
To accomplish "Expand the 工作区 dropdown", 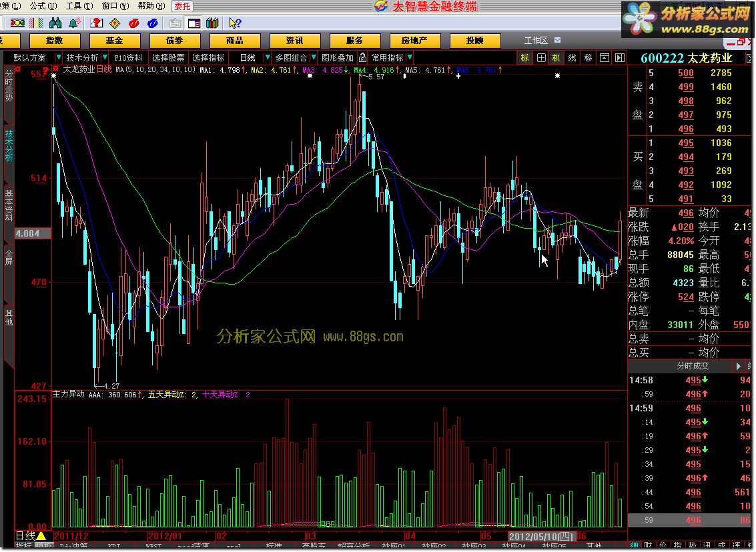I will click(x=557, y=40).
